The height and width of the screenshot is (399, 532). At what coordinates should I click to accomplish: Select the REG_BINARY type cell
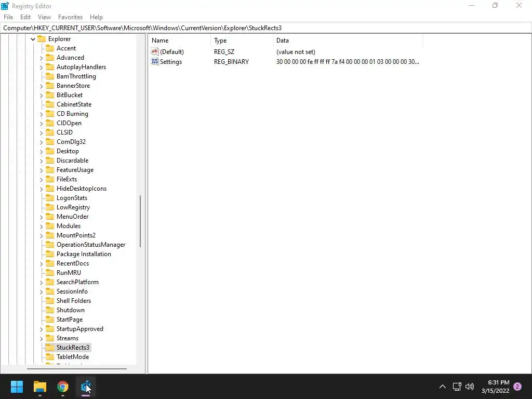(x=231, y=62)
